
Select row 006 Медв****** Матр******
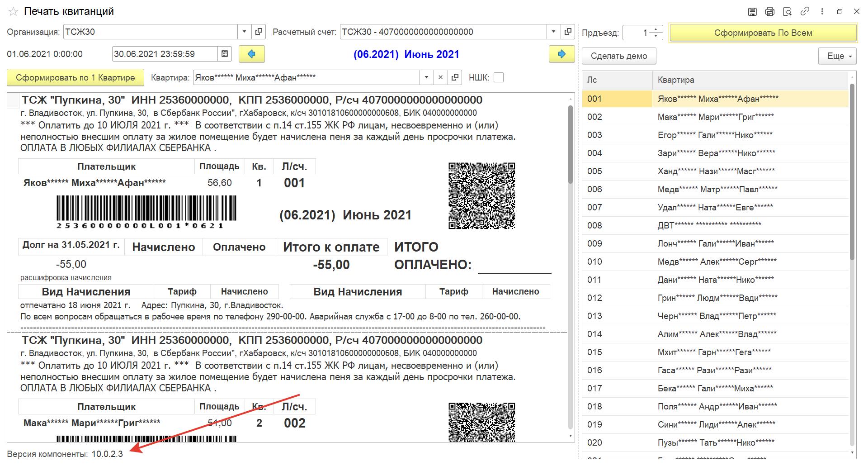(715, 189)
